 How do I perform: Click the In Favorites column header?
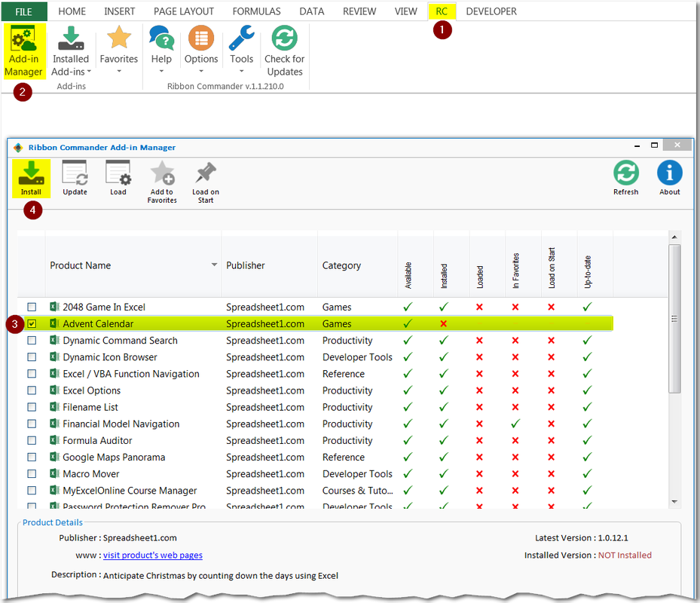[515, 271]
